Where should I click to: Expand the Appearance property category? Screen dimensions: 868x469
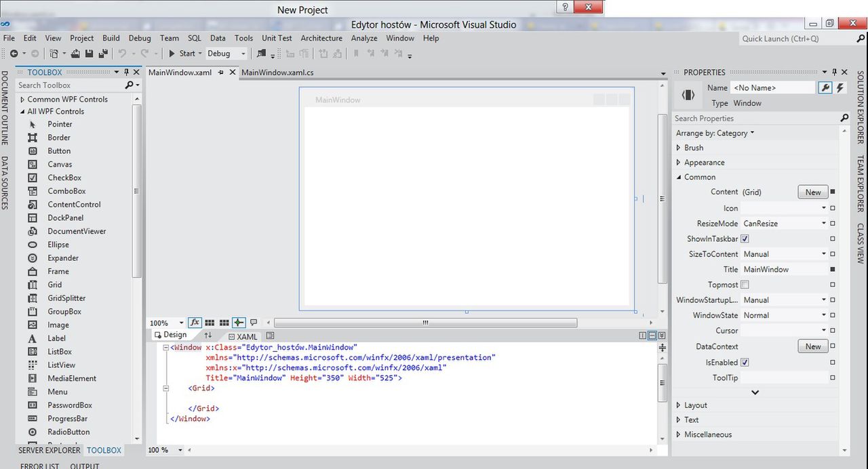point(679,163)
